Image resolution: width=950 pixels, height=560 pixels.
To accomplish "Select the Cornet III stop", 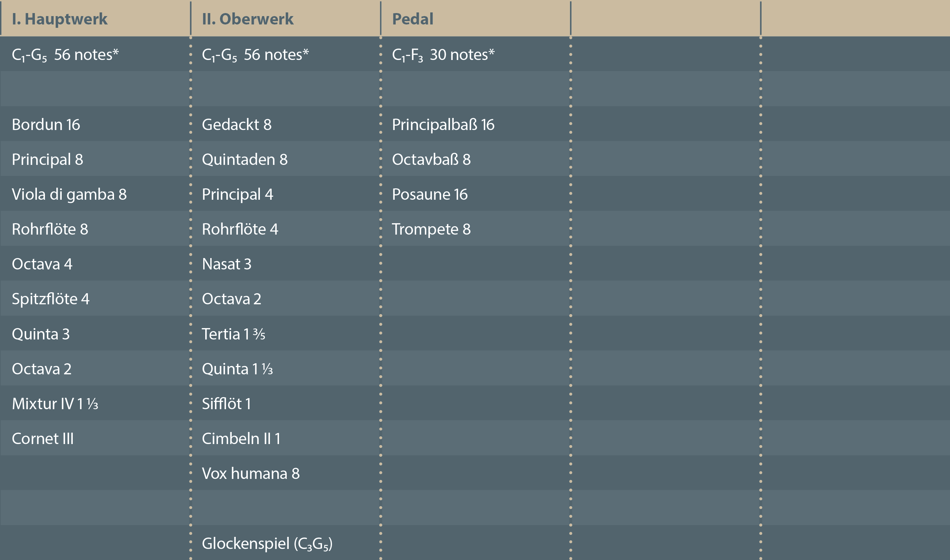I will tap(43, 438).
